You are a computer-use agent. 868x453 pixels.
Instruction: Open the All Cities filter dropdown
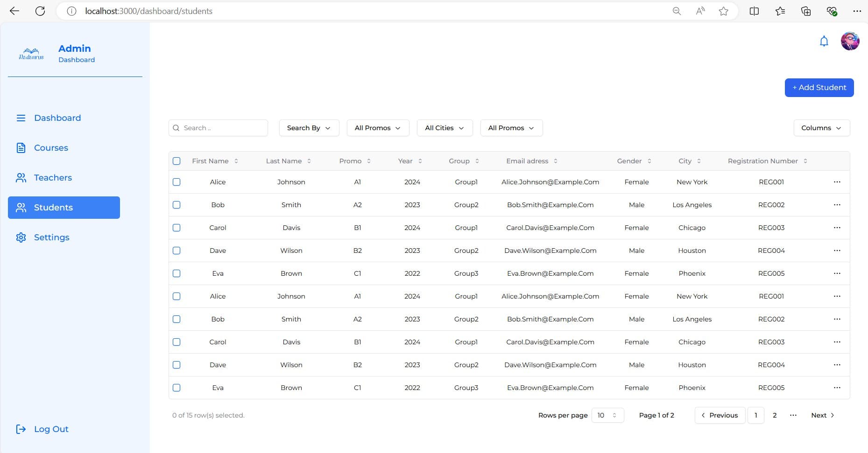[445, 128]
